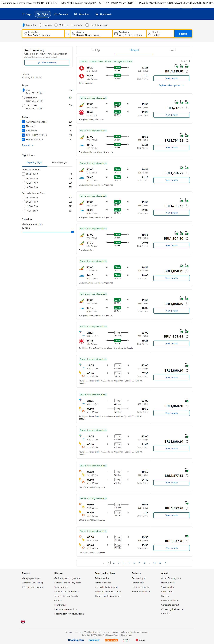The image size is (214, 644).
Task: Click the blue Search button
Action: pyautogui.click(x=183, y=34)
